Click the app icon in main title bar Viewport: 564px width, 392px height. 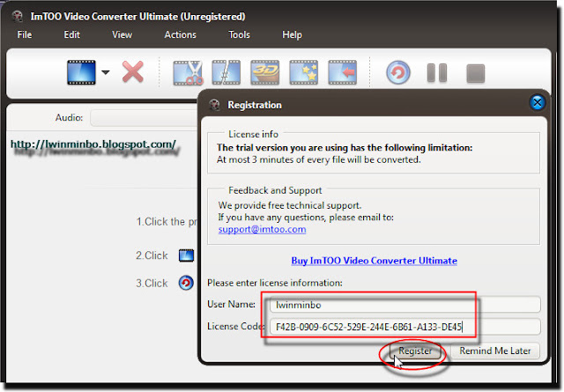tap(18, 16)
